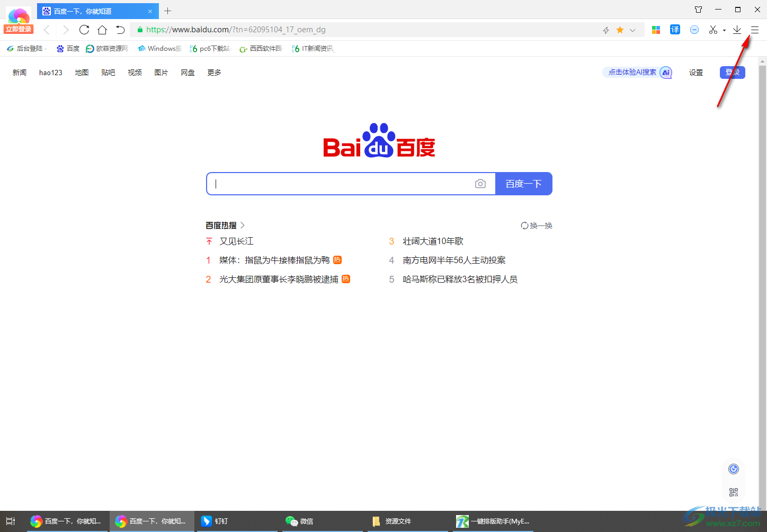The image size is (767, 532).
Task: Open hot search 壮阔大道10年歌
Action: click(x=433, y=241)
